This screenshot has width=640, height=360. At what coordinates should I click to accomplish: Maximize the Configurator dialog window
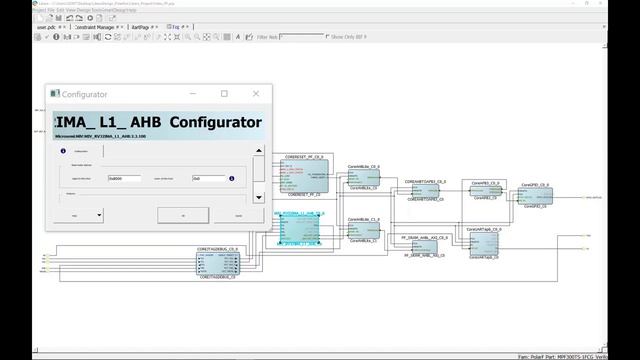pos(224,94)
